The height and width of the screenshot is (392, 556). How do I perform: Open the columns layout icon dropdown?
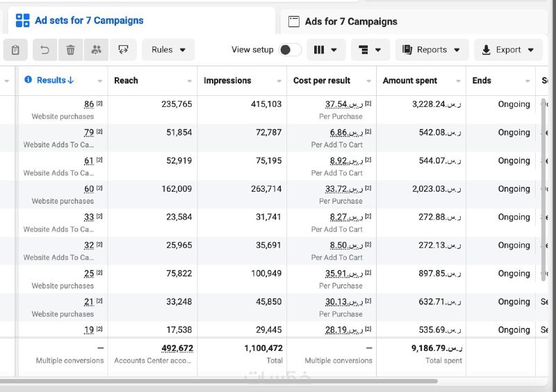click(x=326, y=50)
